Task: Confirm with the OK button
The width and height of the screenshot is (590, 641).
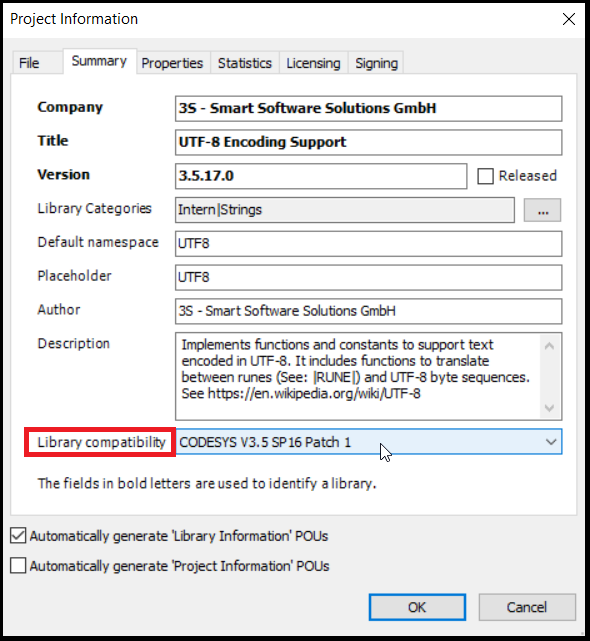Action: pos(417,607)
